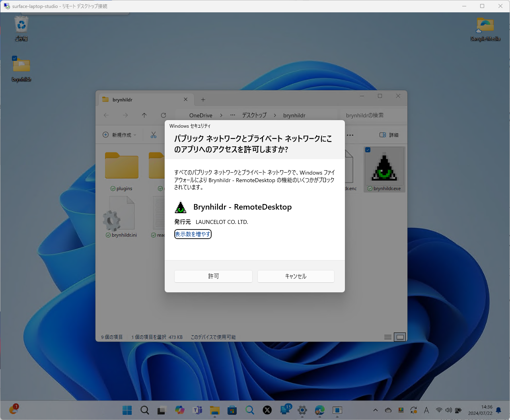
Task: Refresh the brynhildr folder view
Action: click(x=164, y=115)
